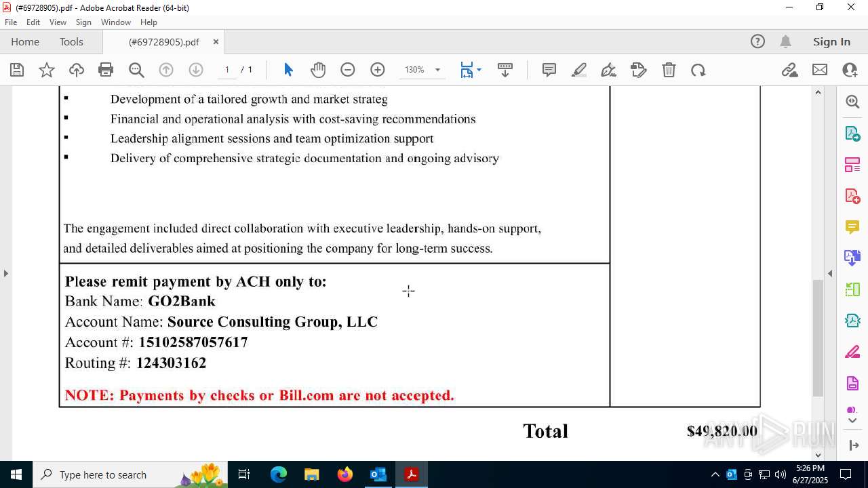Select the (#69728905).pdf document tab
This screenshot has width=868, height=488.
click(164, 42)
